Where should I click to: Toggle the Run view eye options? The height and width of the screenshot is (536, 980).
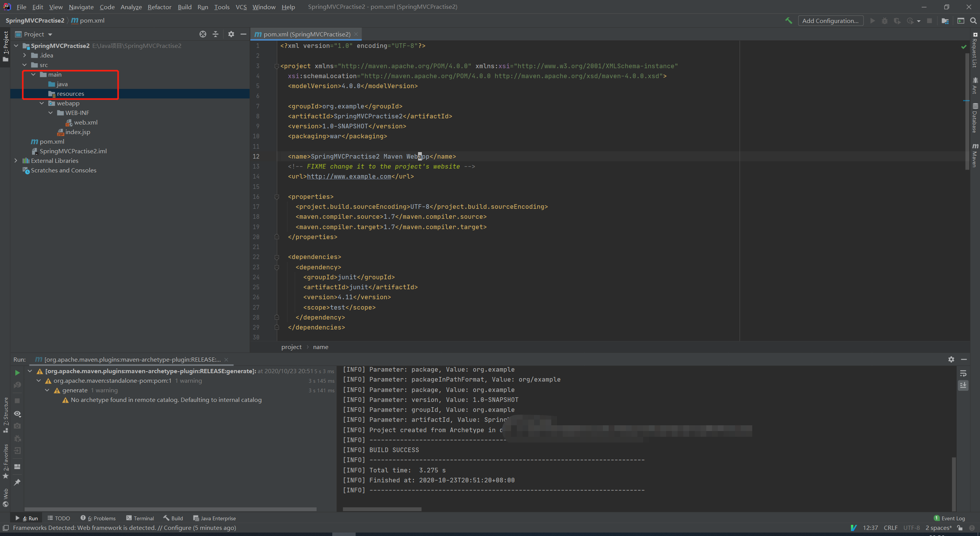[17, 414]
